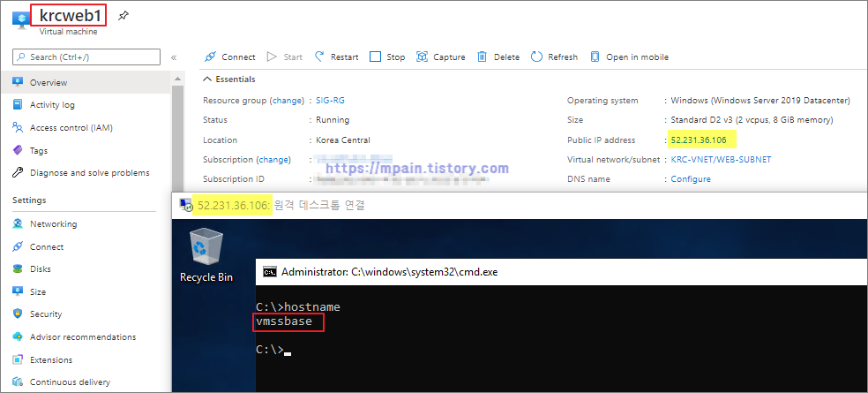
Task: Configure the DNS name
Action: point(691,179)
